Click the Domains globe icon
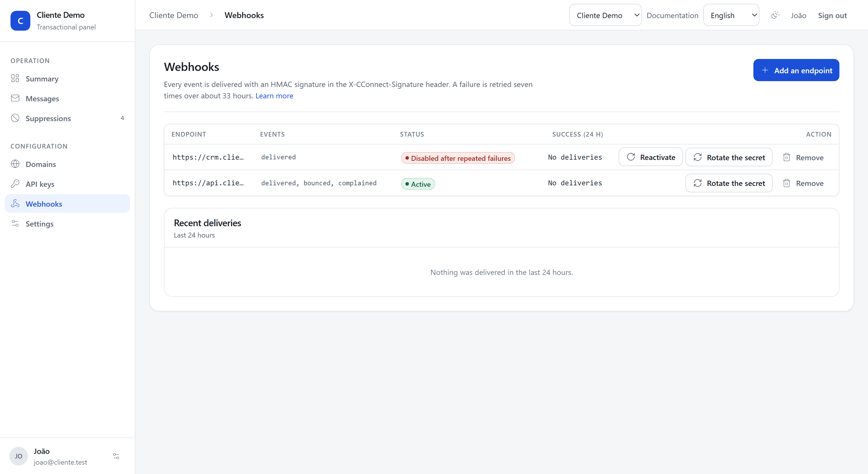 pos(15,164)
